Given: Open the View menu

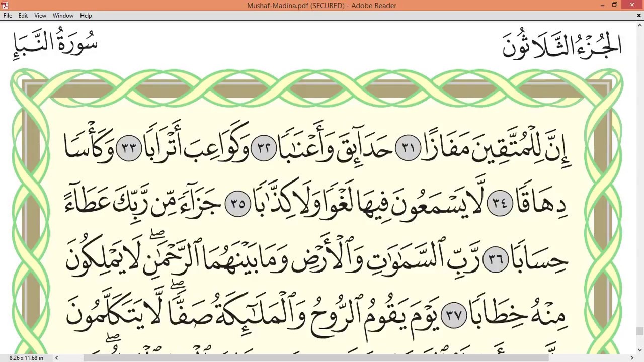Looking at the screenshot, I should point(40,16).
